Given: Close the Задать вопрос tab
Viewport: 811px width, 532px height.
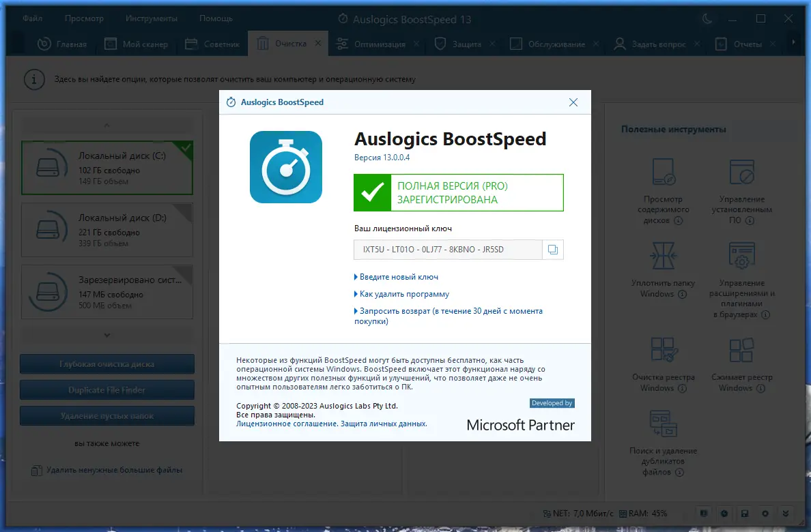Looking at the screenshot, I should pos(697,44).
